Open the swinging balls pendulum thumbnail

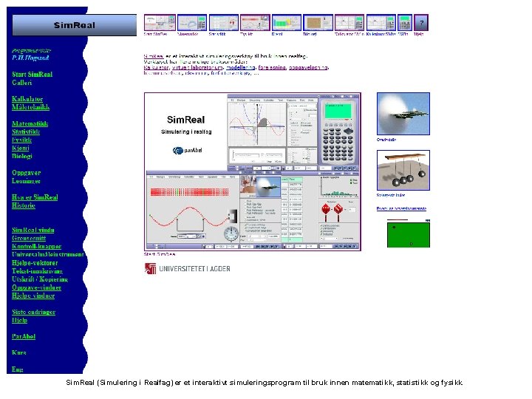[x=403, y=171]
